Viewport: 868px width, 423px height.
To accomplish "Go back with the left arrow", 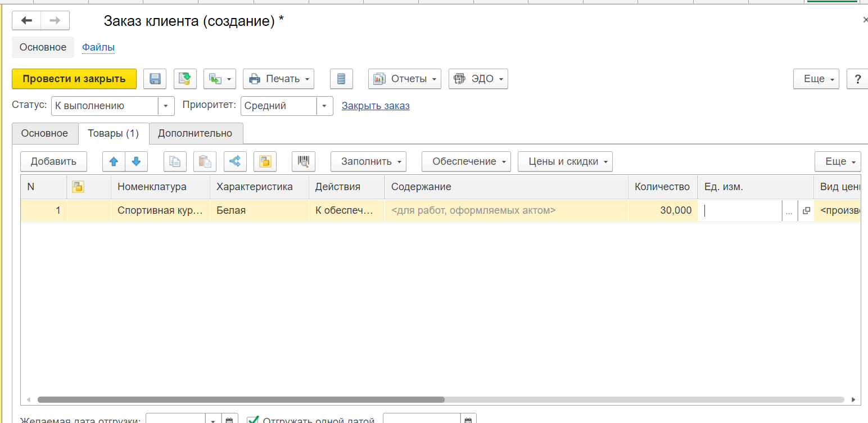I will [26, 21].
